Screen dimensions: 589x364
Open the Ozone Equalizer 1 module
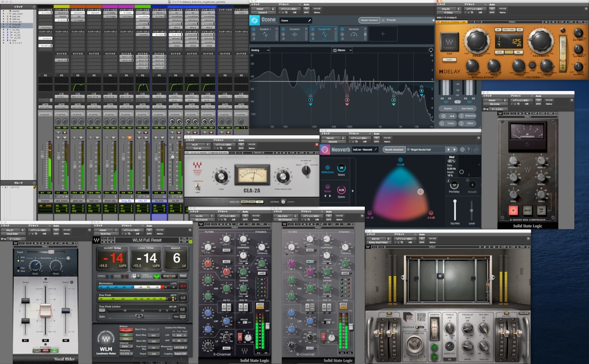pos(264,34)
